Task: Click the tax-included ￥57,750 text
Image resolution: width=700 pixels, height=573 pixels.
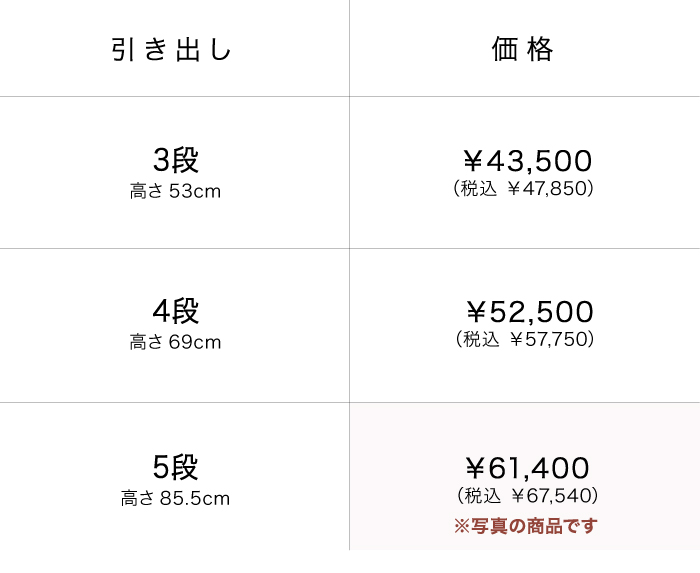Action: (525, 339)
